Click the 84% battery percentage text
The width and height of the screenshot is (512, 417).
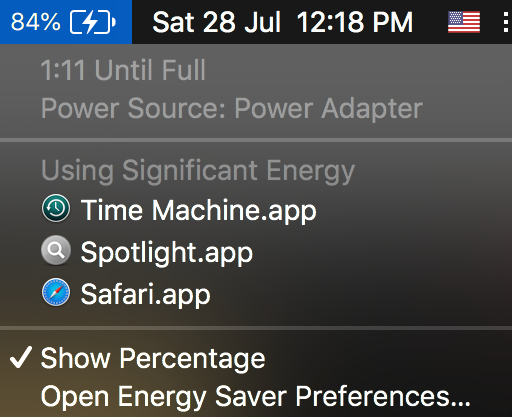[36, 22]
